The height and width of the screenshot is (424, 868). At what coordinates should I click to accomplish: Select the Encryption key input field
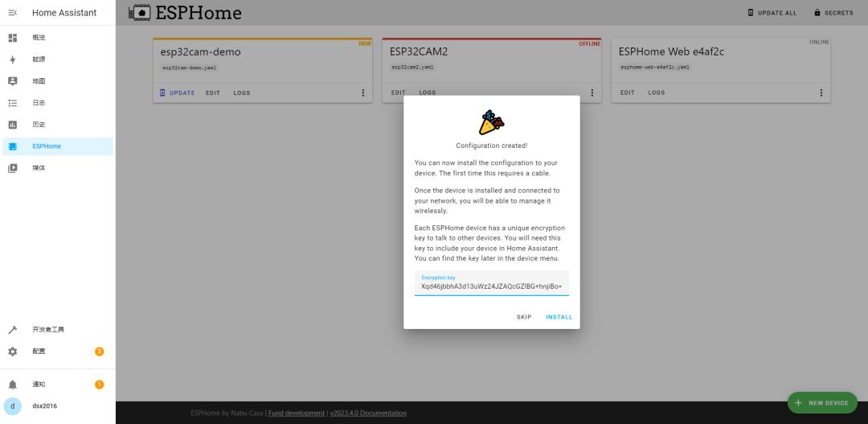pyautogui.click(x=492, y=283)
